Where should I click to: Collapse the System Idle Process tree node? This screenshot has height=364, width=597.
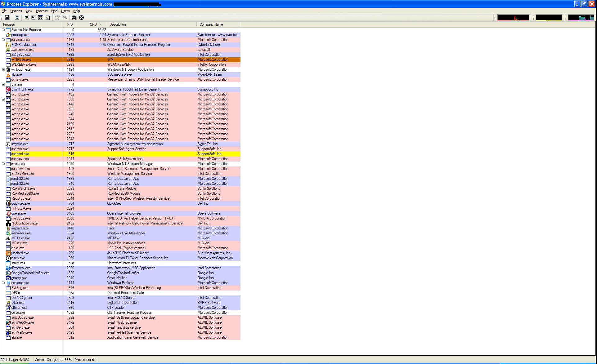click(x=3, y=30)
